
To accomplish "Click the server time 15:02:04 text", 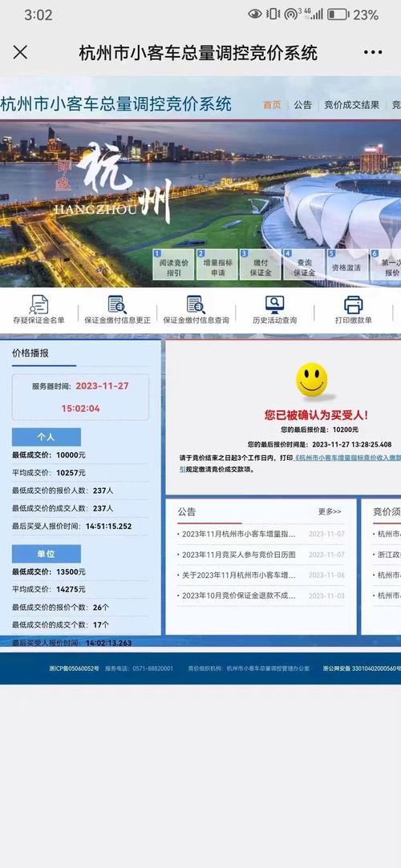I will [x=81, y=409].
